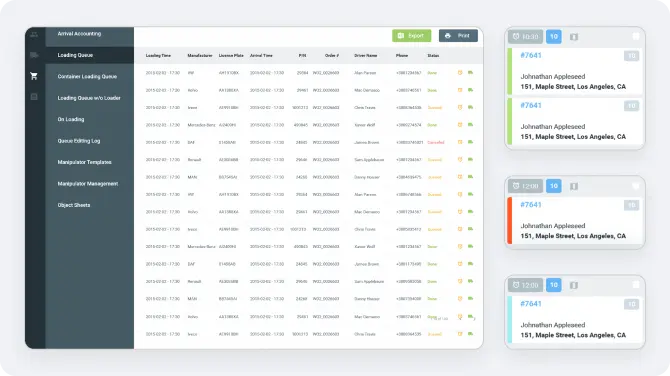Image resolution: width=670 pixels, height=376 pixels.
Task: Open Manipulator Templates
Action: (x=85, y=162)
